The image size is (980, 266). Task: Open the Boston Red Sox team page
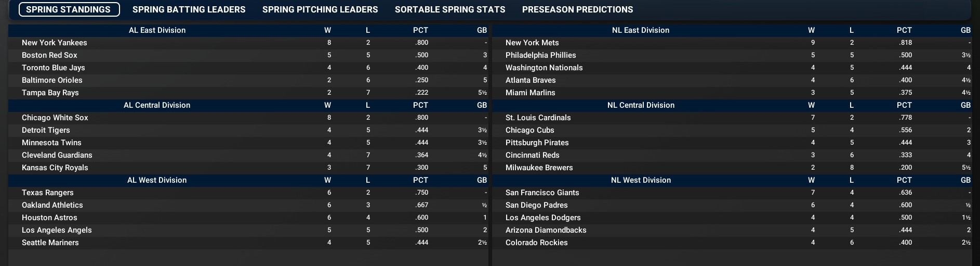(49, 55)
